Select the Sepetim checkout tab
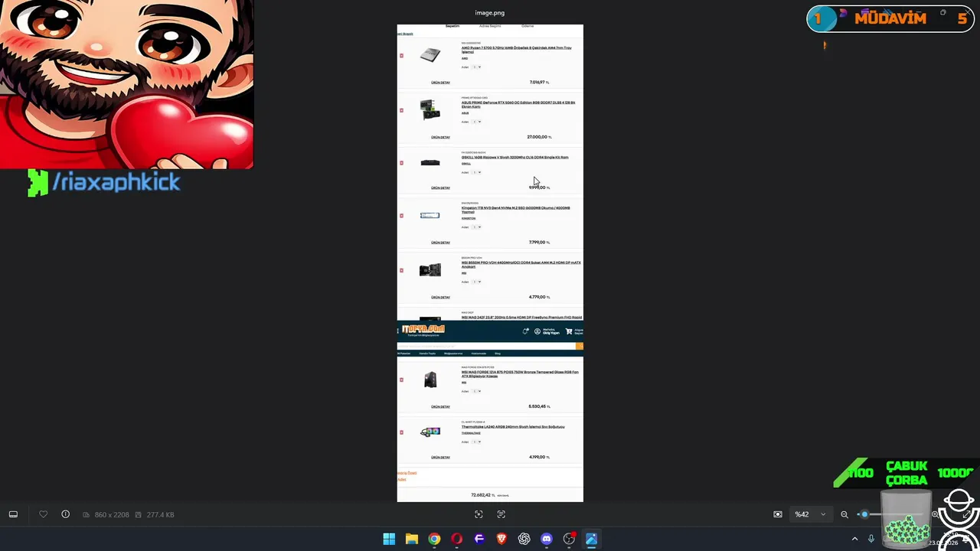This screenshot has width=980, height=551. point(452,26)
